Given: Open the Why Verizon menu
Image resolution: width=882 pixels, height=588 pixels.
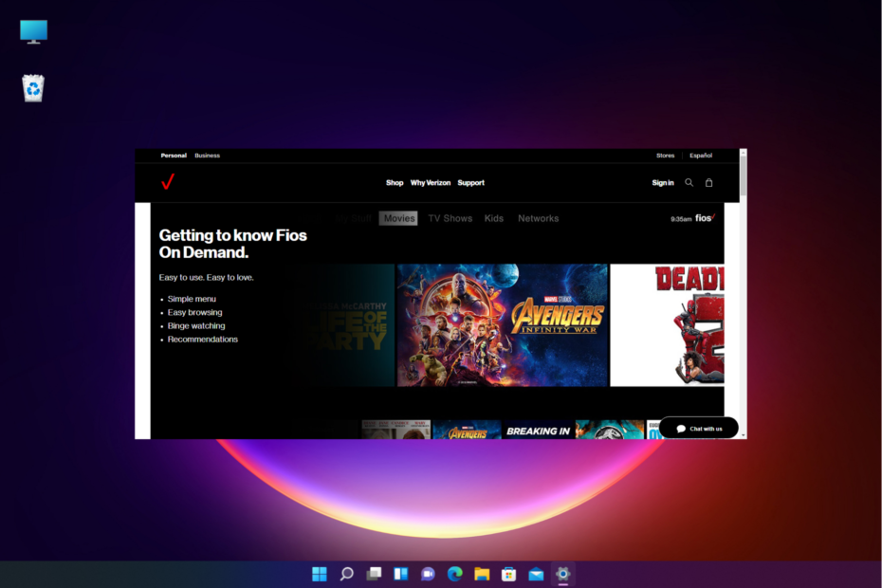Looking at the screenshot, I should coord(431,183).
